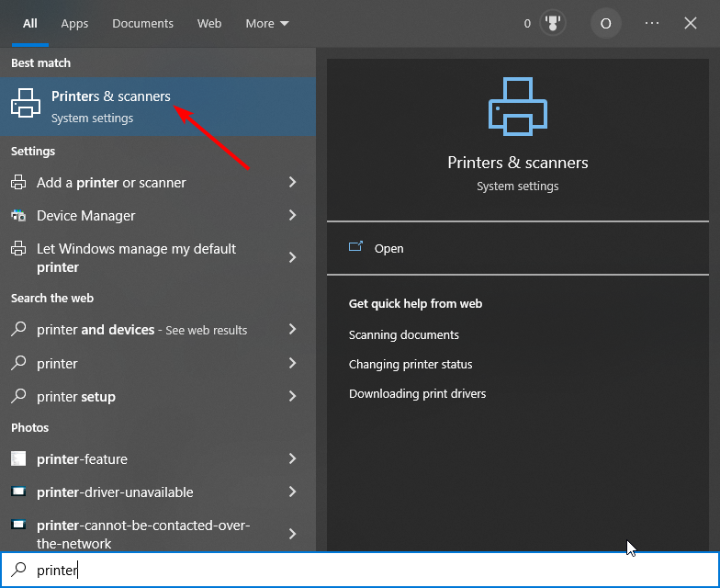Expand the printer-feature photo chevron

292,458
